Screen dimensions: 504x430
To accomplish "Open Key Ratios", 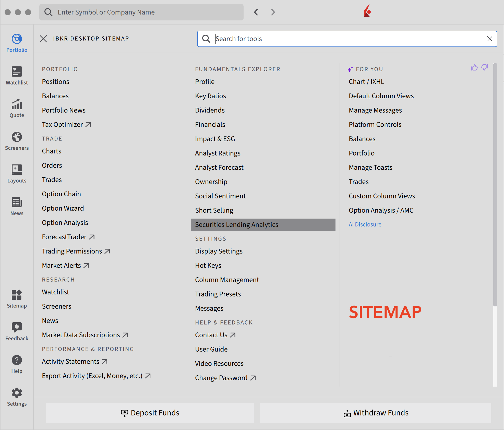I will tap(211, 96).
